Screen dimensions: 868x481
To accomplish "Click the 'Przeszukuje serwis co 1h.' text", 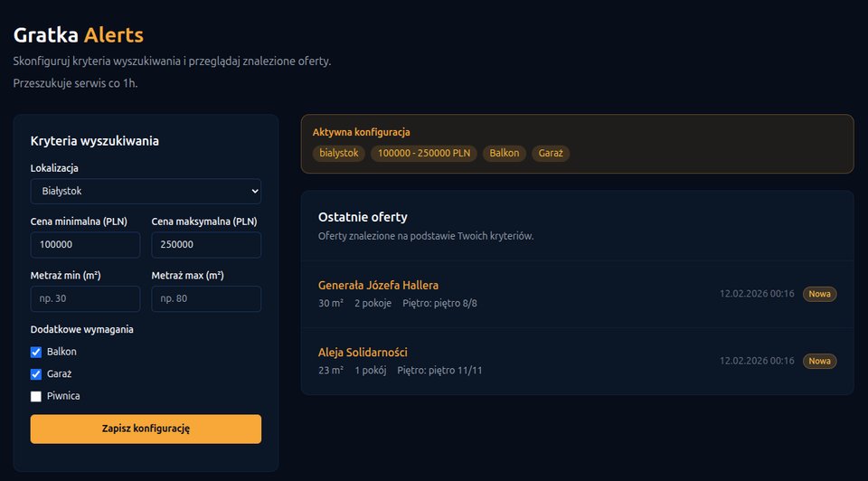I will tap(75, 83).
